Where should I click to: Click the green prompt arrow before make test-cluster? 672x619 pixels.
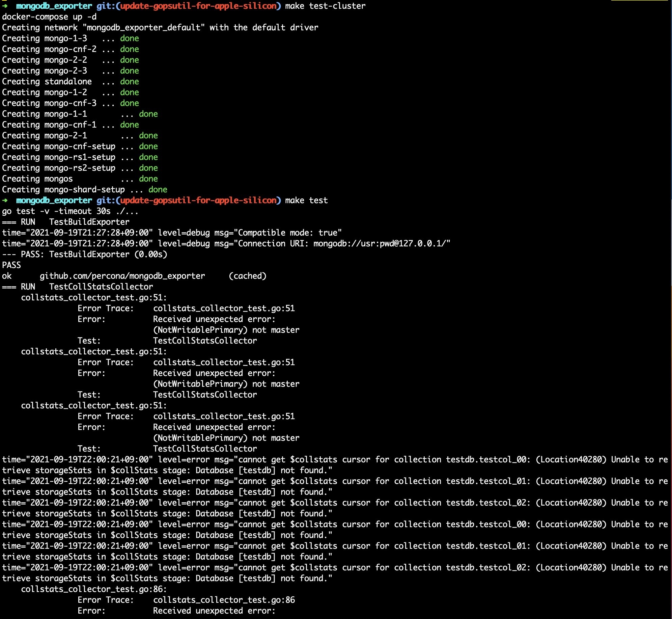(x=5, y=6)
